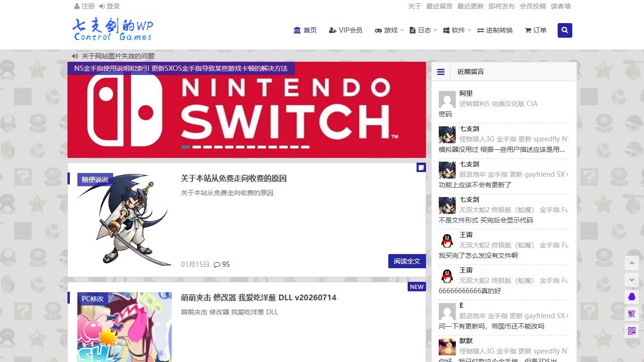The width and height of the screenshot is (644, 362).
Task: Click commenter name 王雷 above 66666666666真的好
Action: (x=466, y=270)
